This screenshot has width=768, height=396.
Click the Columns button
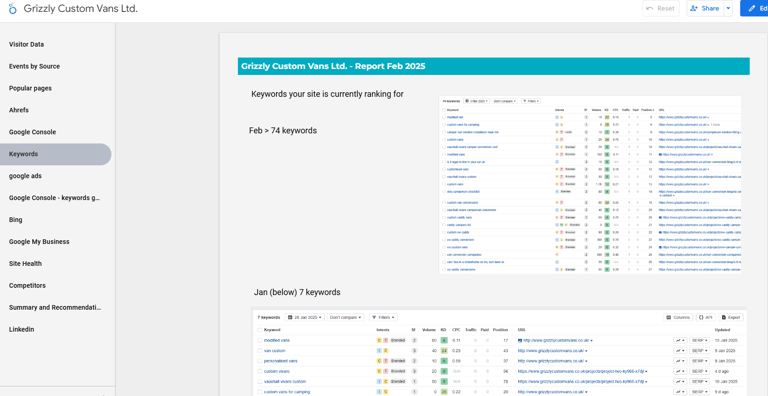pyautogui.click(x=678, y=317)
